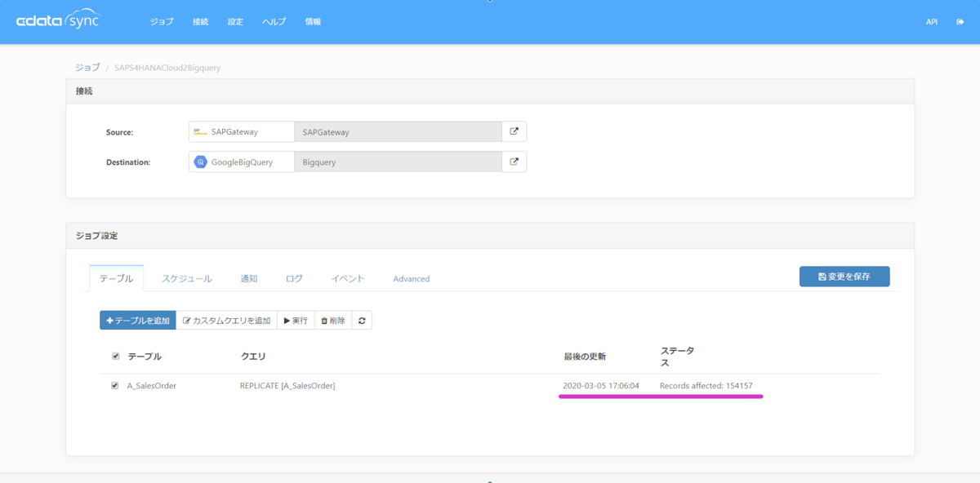Viewport: 980px width, 483px height.
Task: Click the CData Sync logo
Action: [x=57, y=21]
